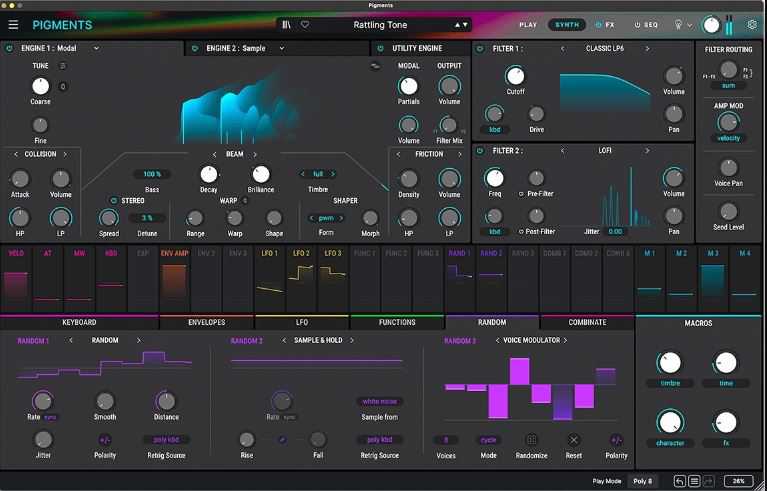Enable the STEREO power toggle
The width and height of the screenshot is (767, 491).
pos(113,201)
